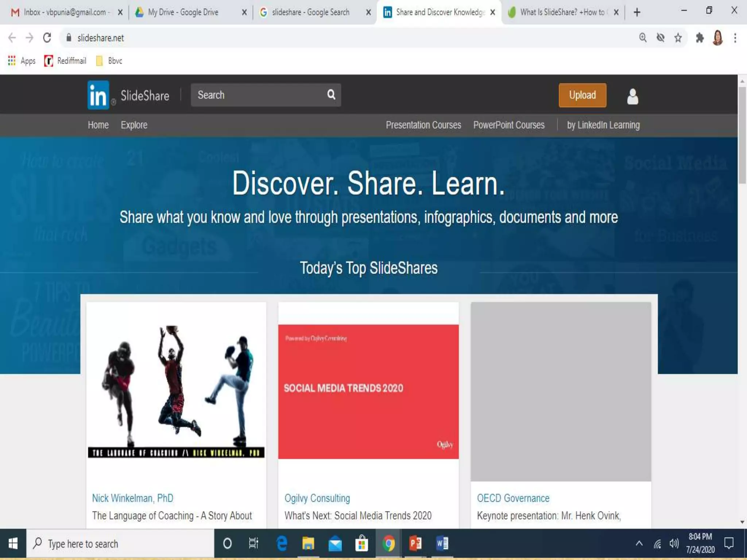Click inside the SlideShare Search field

255,95
